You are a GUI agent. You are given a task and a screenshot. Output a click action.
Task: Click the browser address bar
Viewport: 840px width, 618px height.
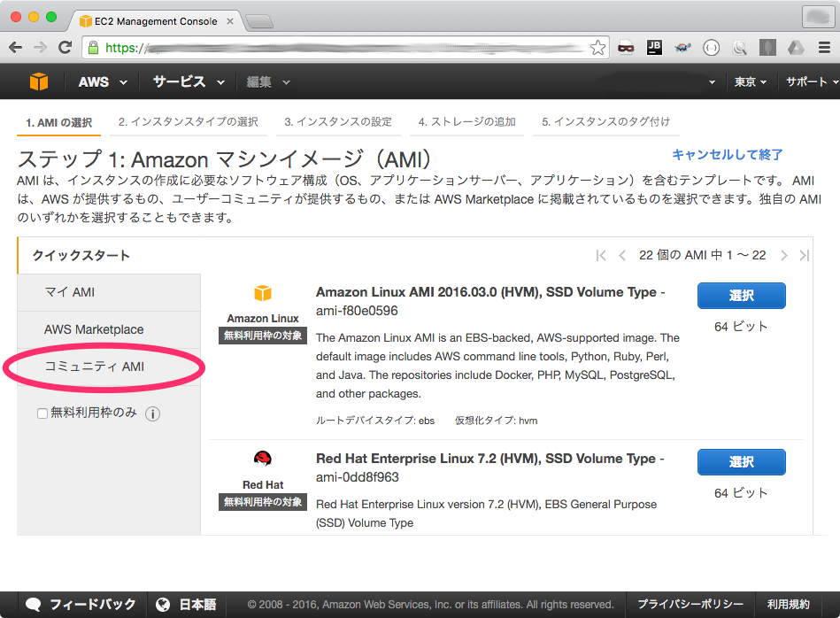point(345,48)
